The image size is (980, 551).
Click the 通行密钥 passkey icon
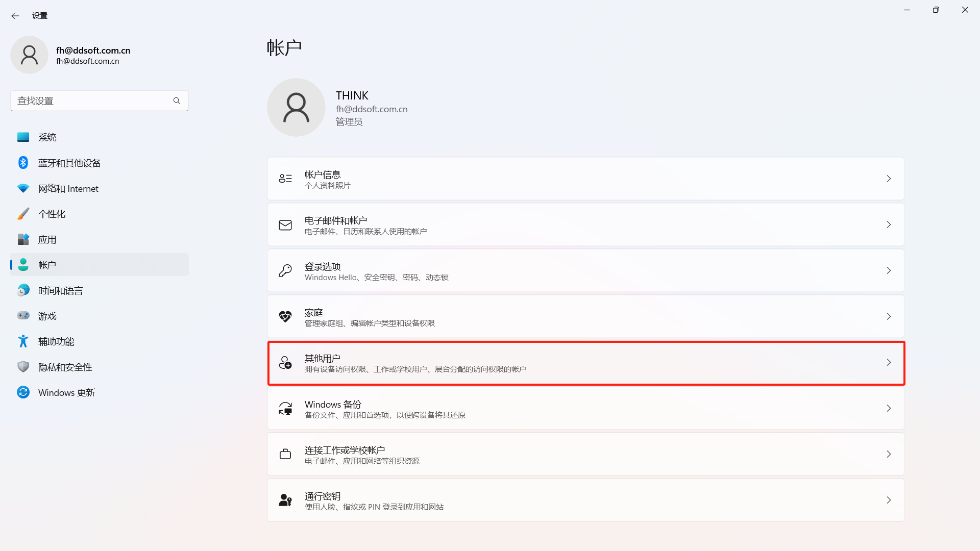(x=285, y=500)
